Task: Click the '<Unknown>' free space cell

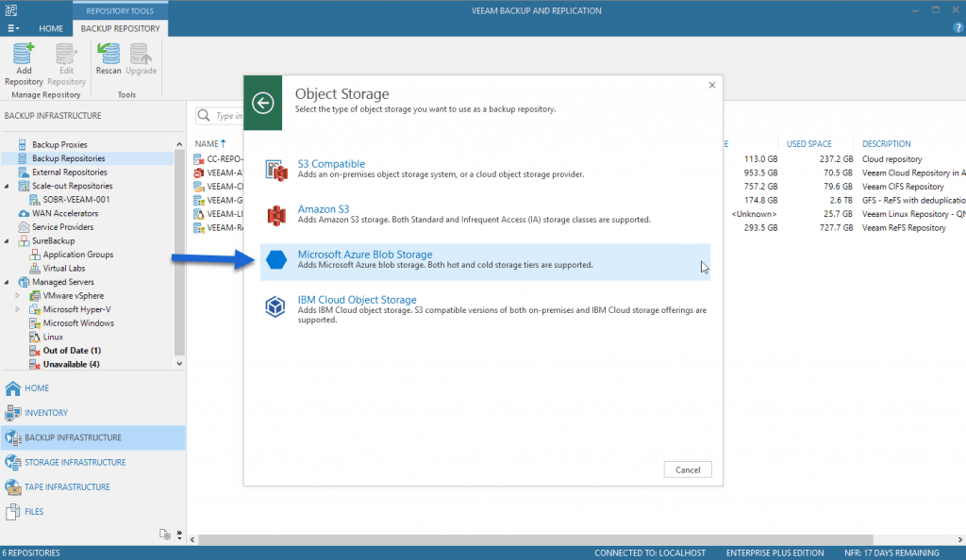Action: pos(754,214)
